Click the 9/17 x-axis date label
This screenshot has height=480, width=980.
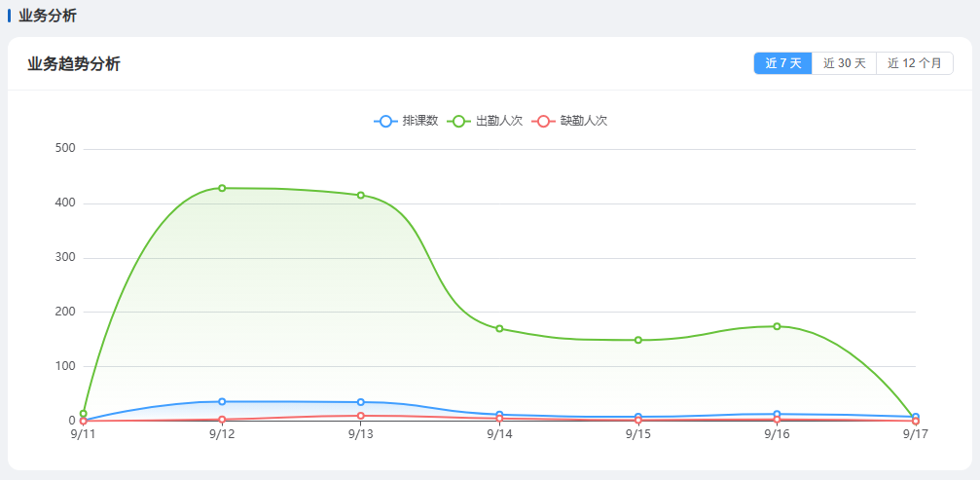click(x=916, y=434)
